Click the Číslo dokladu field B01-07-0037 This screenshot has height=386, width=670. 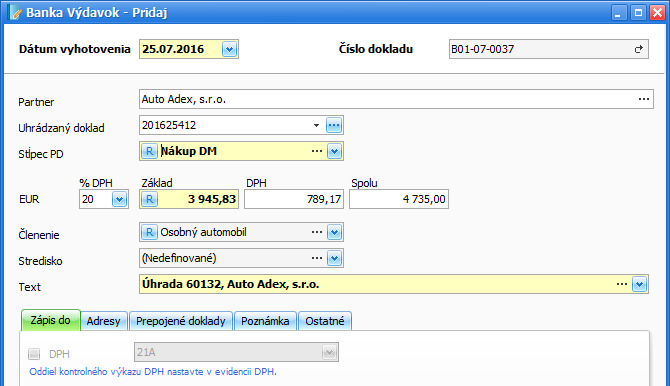[549, 49]
